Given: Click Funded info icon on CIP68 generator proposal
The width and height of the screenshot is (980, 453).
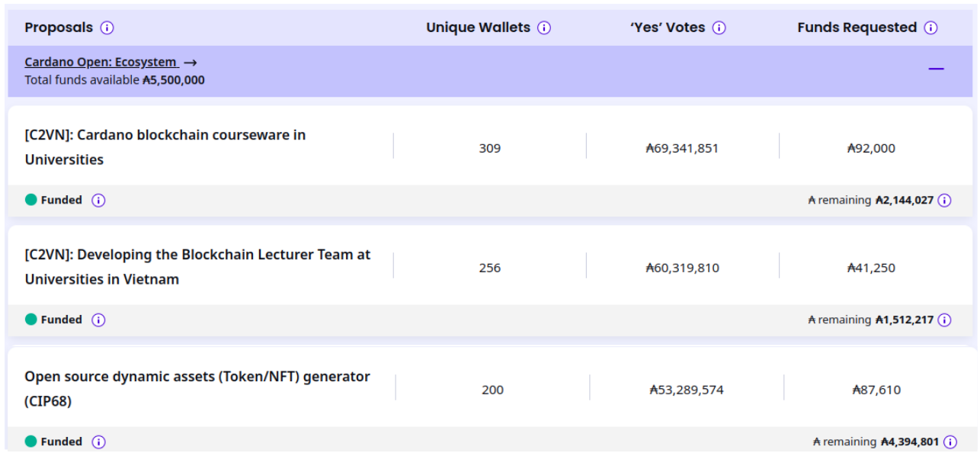Looking at the screenshot, I should tap(98, 442).
